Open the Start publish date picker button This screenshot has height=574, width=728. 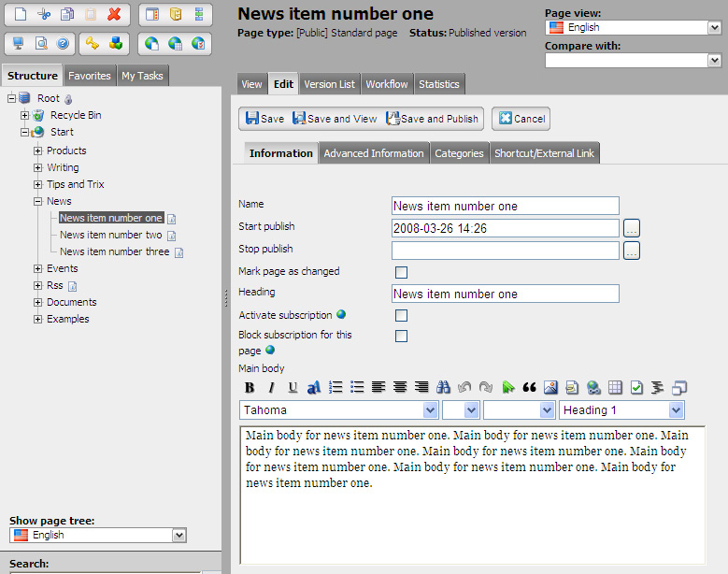coord(631,228)
